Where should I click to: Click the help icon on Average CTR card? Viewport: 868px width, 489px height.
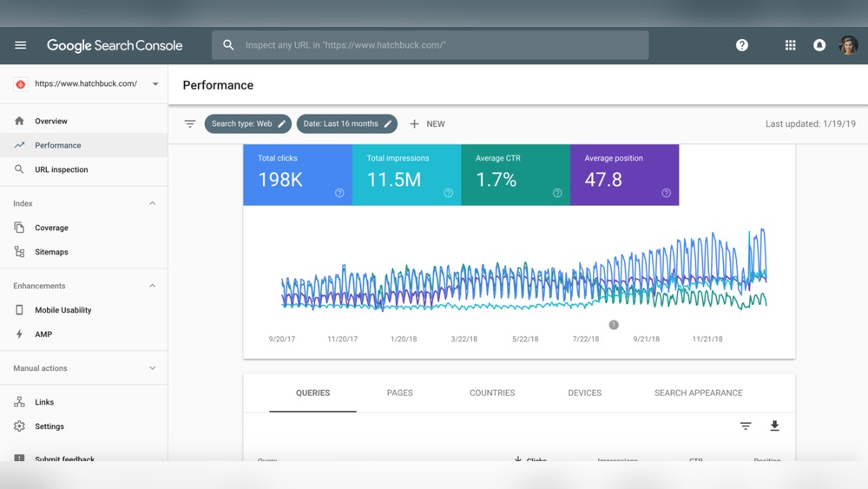point(557,193)
